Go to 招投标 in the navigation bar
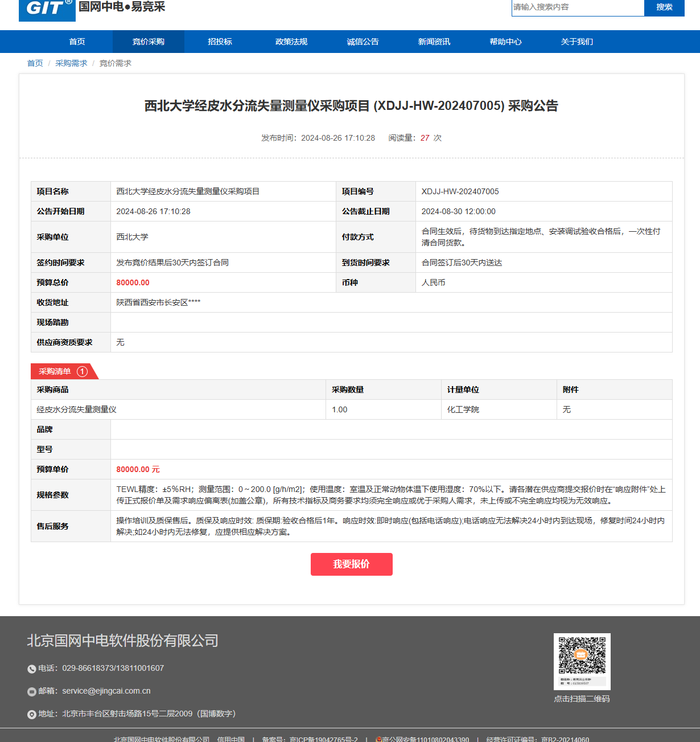 220,42
